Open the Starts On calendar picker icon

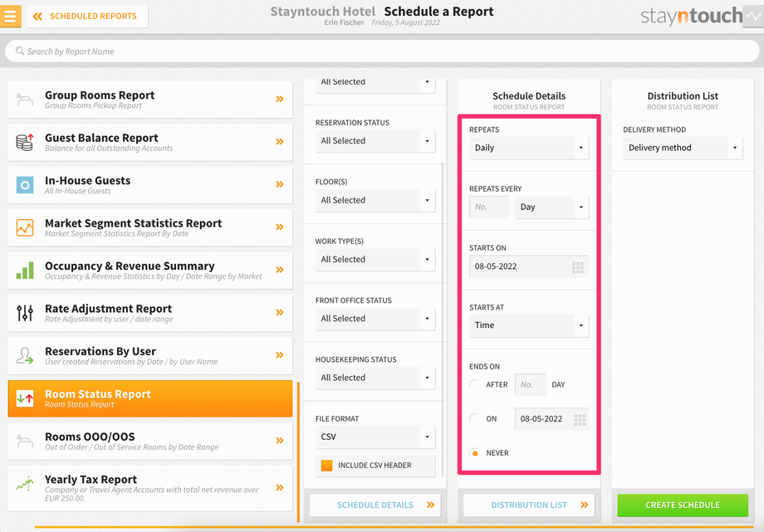[x=577, y=267]
